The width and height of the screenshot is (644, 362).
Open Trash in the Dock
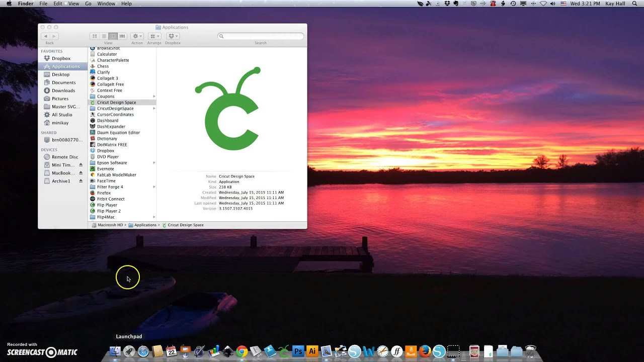point(530,351)
